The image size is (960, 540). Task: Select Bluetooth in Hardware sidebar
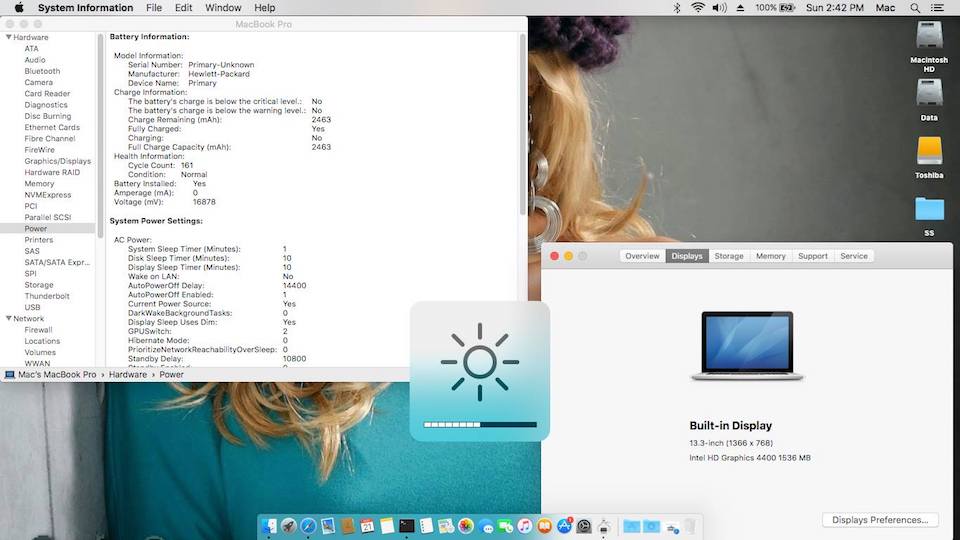point(42,71)
